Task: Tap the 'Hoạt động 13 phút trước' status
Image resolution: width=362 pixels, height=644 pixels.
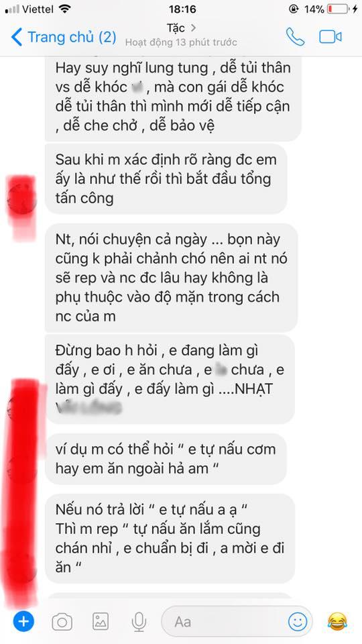Action: (x=181, y=42)
